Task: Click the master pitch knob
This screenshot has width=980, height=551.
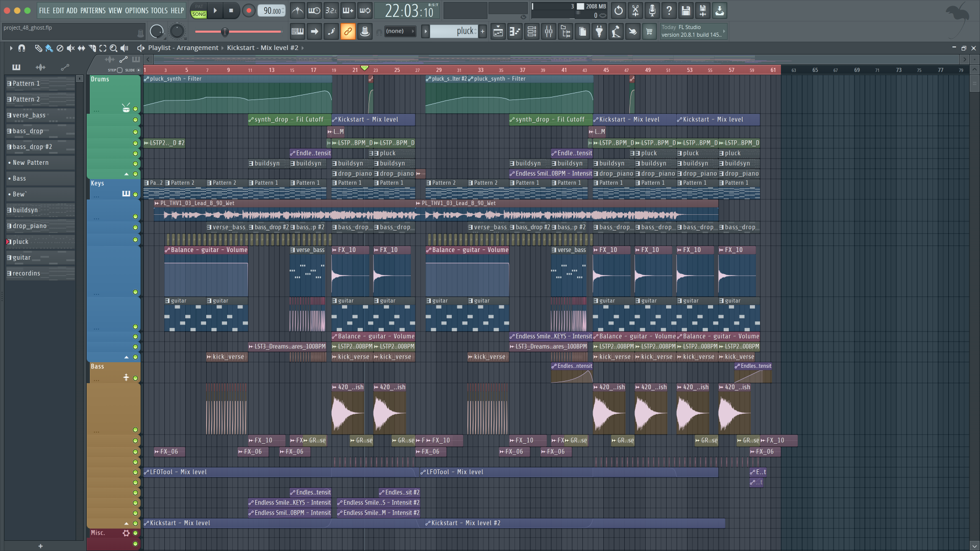Action: (x=177, y=32)
